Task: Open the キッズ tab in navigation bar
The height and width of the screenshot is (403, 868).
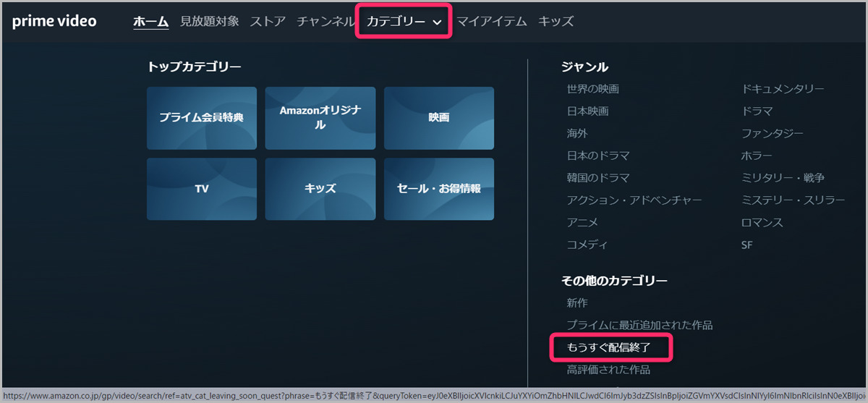Action: click(556, 21)
